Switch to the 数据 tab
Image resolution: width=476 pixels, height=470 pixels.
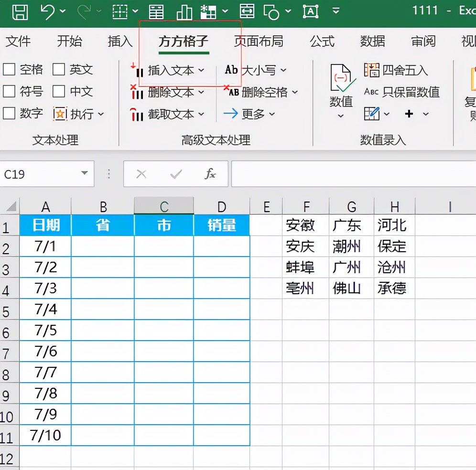coord(372,41)
